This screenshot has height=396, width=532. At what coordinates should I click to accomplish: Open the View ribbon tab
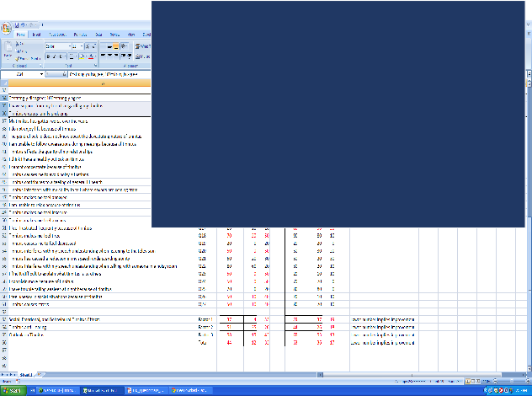tap(131, 35)
